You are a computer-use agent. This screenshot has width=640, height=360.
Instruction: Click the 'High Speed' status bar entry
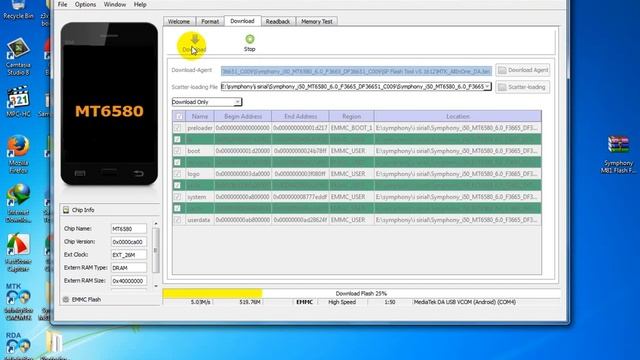(342, 302)
